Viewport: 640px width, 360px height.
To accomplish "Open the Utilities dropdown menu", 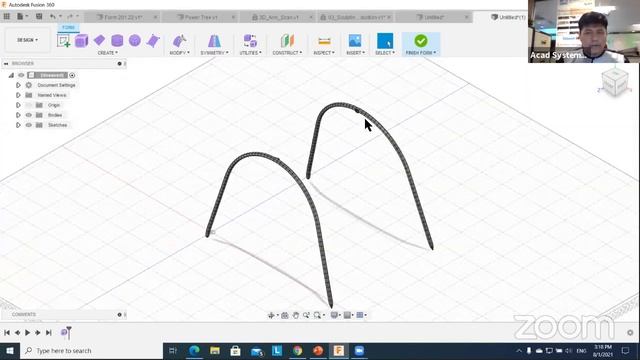I will 250,53.
